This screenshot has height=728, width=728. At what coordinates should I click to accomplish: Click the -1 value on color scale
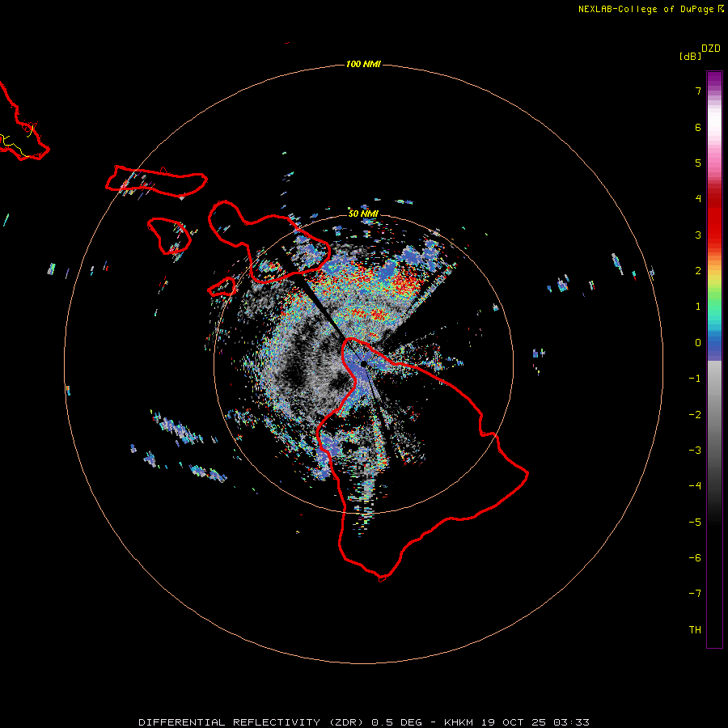click(695, 379)
